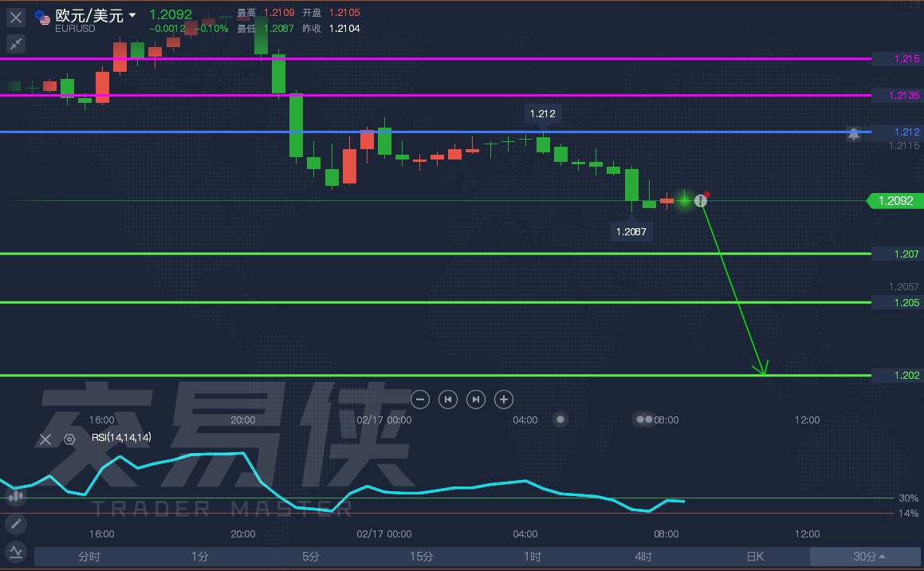Expand the 30分 timeframe dropdown
Screen dimensions: 924x571
pyautogui.click(x=867, y=557)
